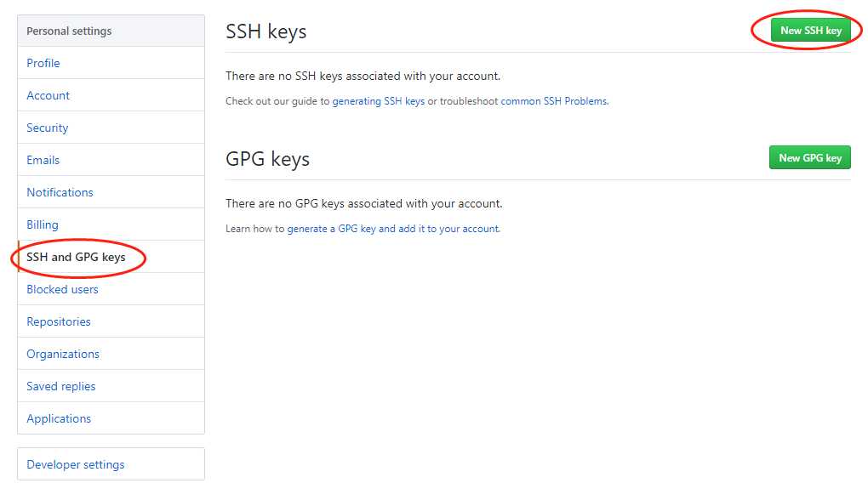Open the common SSH Problems link
Image resolution: width=868 pixels, height=500 pixels.
click(x=554, y=101)
